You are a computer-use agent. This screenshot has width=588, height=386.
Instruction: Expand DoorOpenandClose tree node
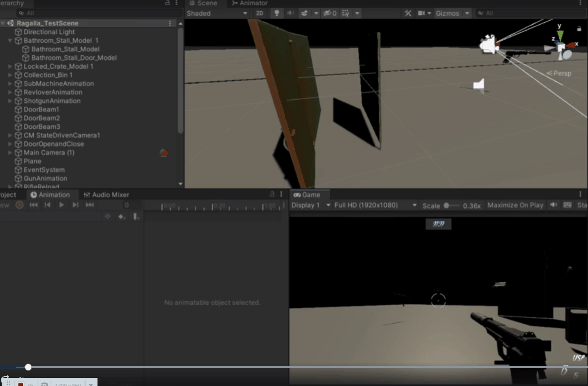(x=10, y=144)
